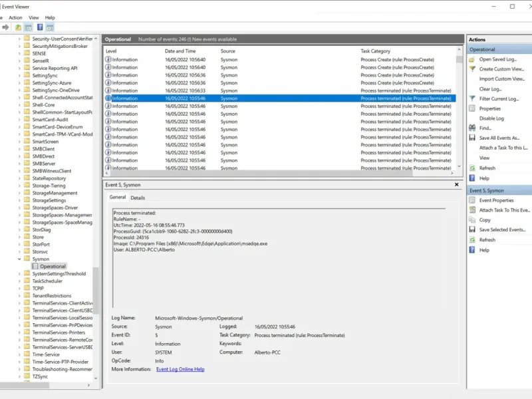Click the Sysmon folder icon in the tree
532x399 pixels.
coord(27,259)
